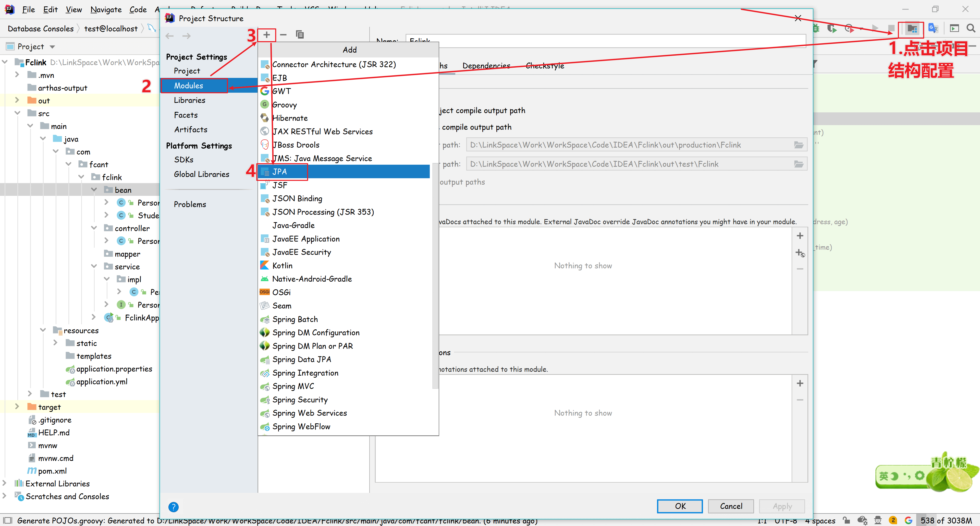Expand External Libraries node
980x526 pixels.
point(5,483)
